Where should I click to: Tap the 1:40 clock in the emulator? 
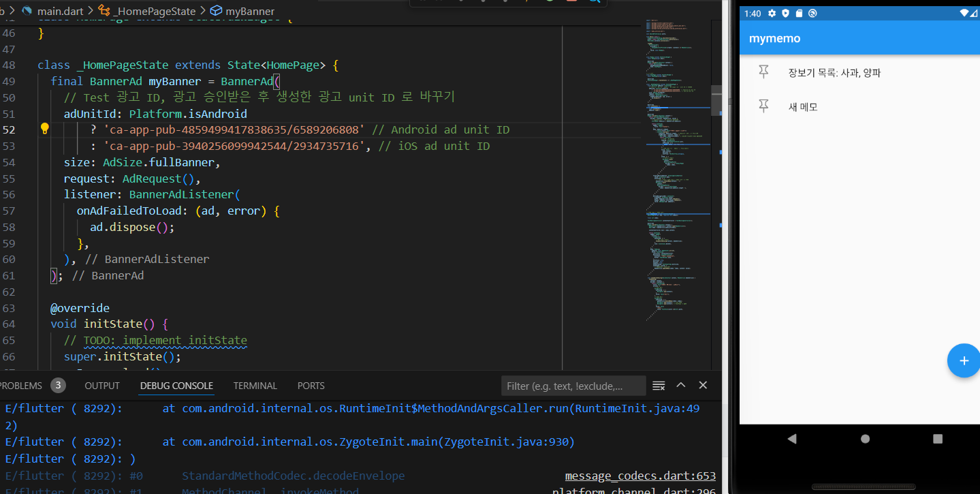tap(753, 13)
